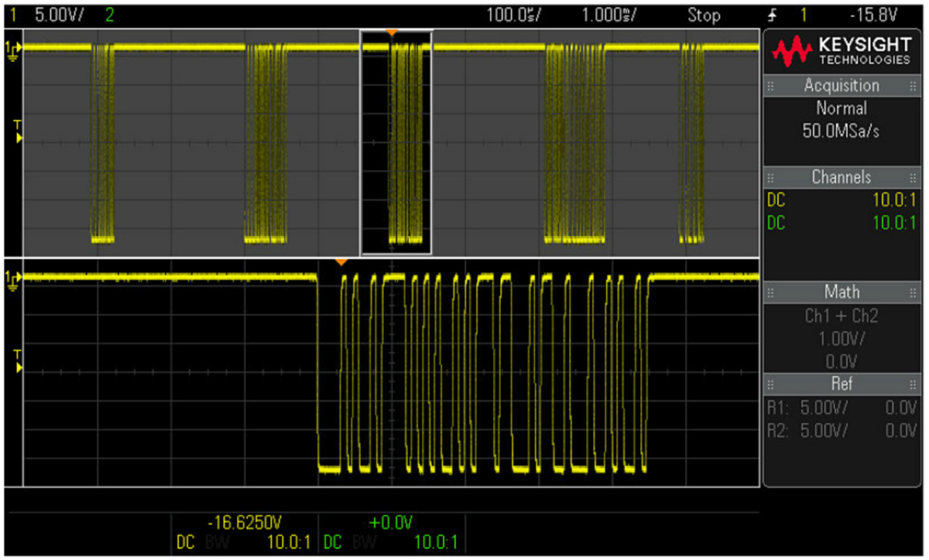Click the Keysight Technologies logo
Viewport: 929px width, 560px height.
[x=841, y=53]
